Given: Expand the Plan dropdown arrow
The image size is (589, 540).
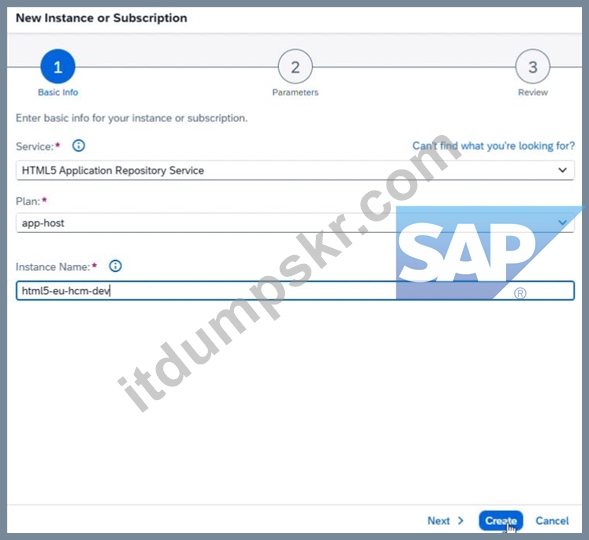Looking at the screenshot, I should coord(562,223).
